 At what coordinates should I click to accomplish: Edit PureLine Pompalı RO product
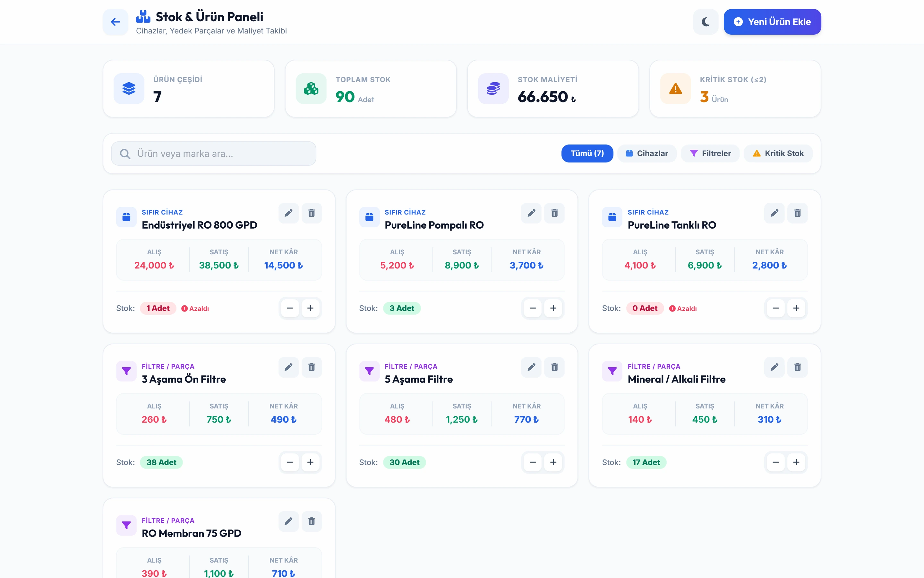[x=532, y=213]
